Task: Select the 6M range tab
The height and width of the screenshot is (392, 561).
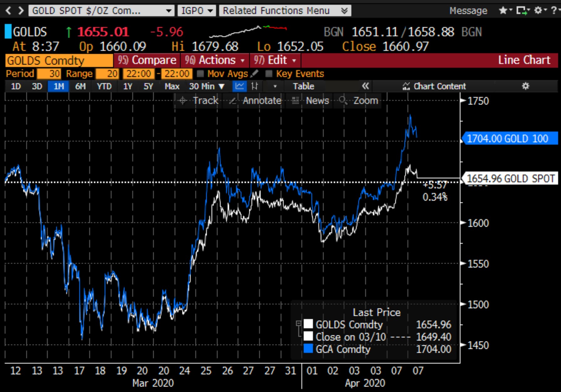Action: (x=80, y=86)
